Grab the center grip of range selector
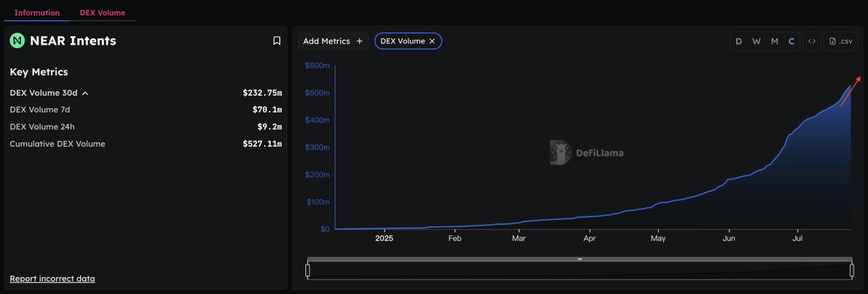The image size is (868, 294). (579, 259)
